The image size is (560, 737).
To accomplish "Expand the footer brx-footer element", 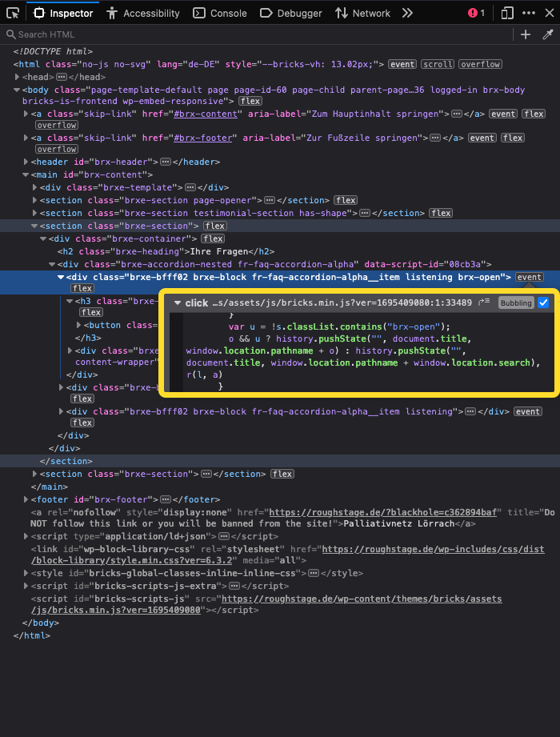I will coord(26,499).
